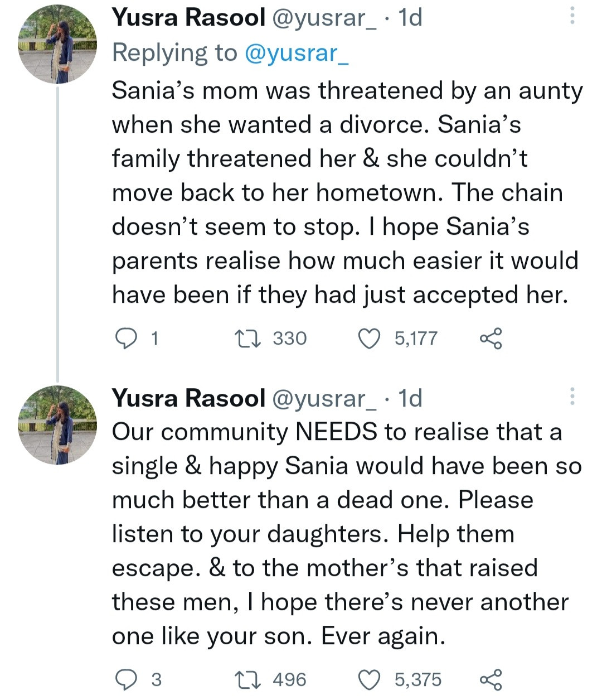Reply to the first tweet about Sania's mom
The height and width of the screenshot is (700, 602).
tap(126, 339)
